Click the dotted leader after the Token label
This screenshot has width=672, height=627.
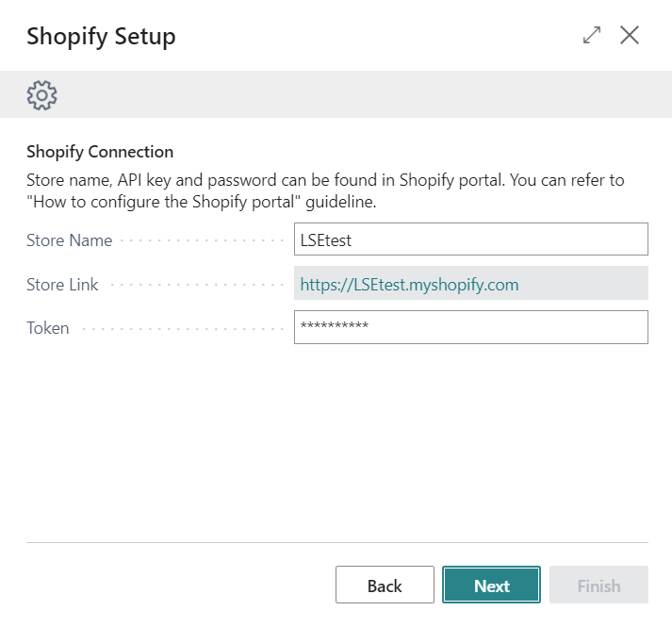tap(179, 328)
